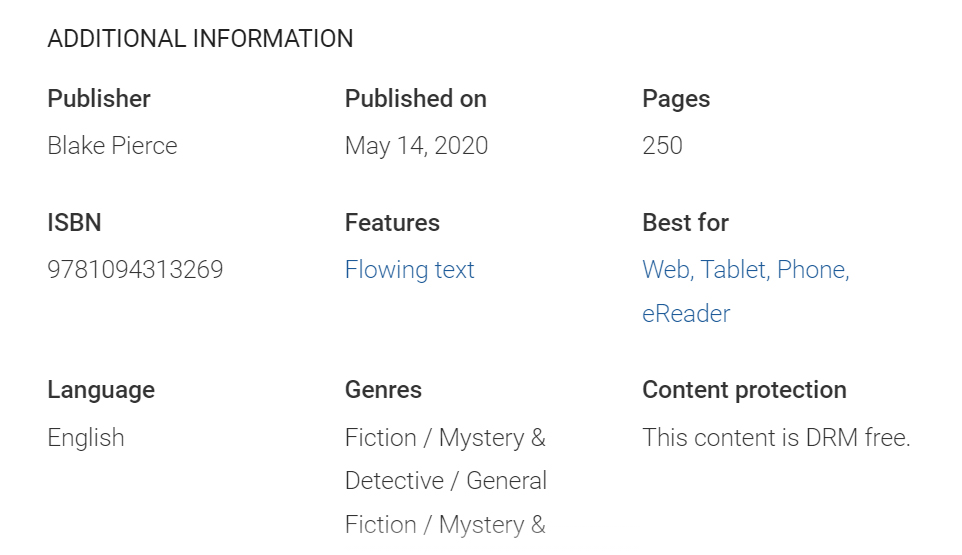Click the Features label

coord(392,222)
